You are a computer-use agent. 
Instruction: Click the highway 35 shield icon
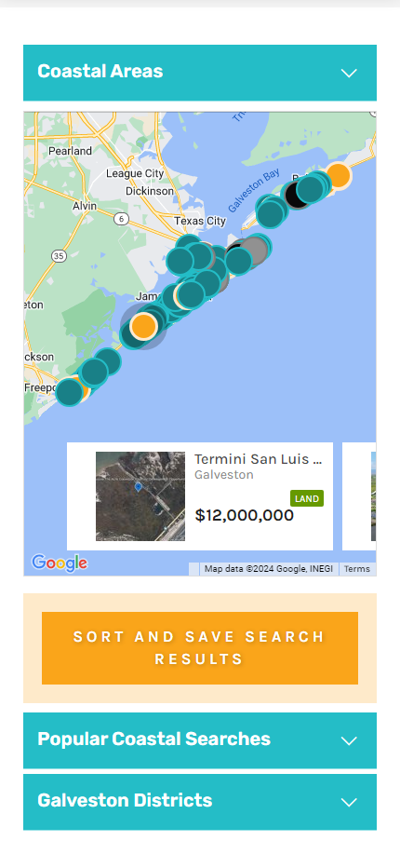click(59, 256)
